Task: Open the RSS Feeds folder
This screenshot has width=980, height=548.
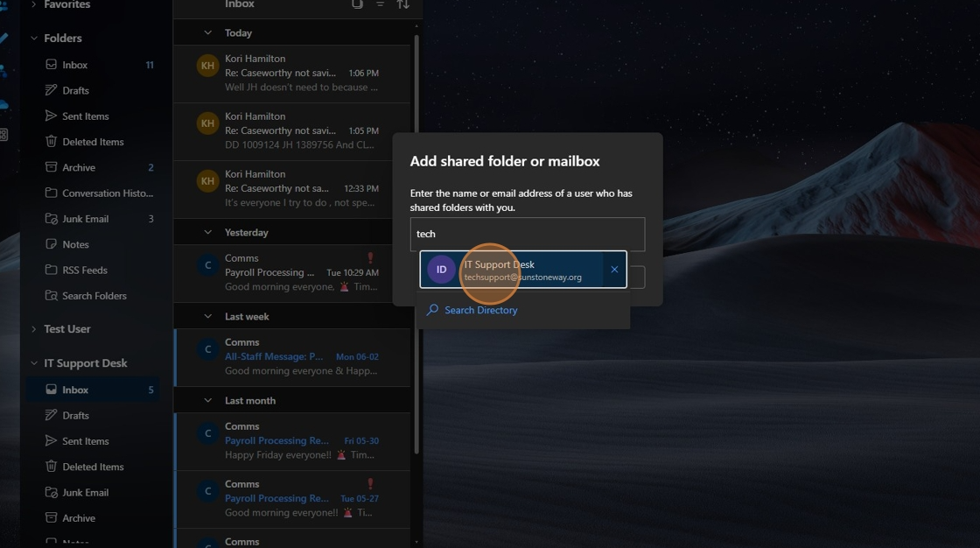Action: tap(93, 270)
